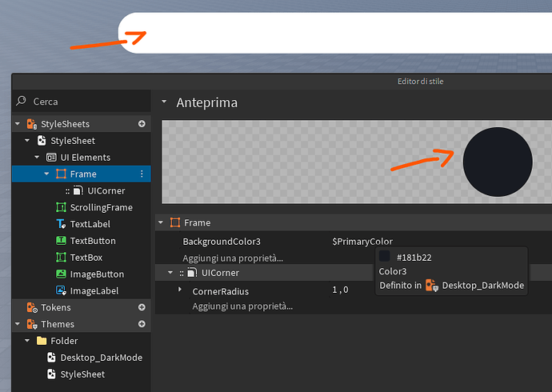Click the ImageButton icon
552x392 pixels.
point(61,274)
